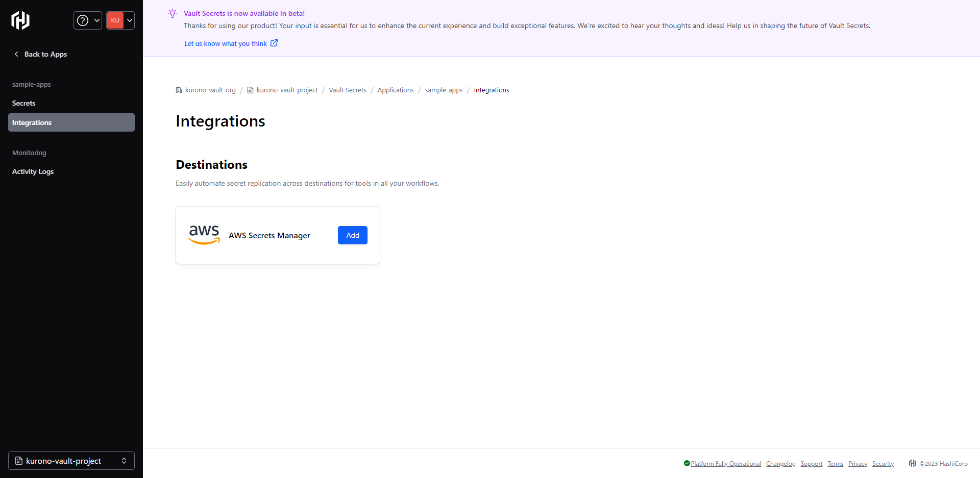
Task: Go to Vault Secrets breadcrumb
Action: click(348, 90)
